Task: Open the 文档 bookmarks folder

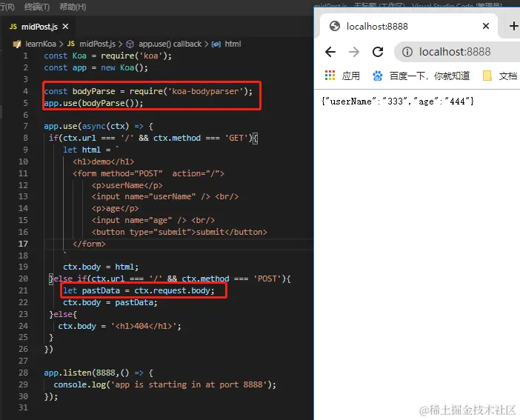Action: [x=500, y=76]
